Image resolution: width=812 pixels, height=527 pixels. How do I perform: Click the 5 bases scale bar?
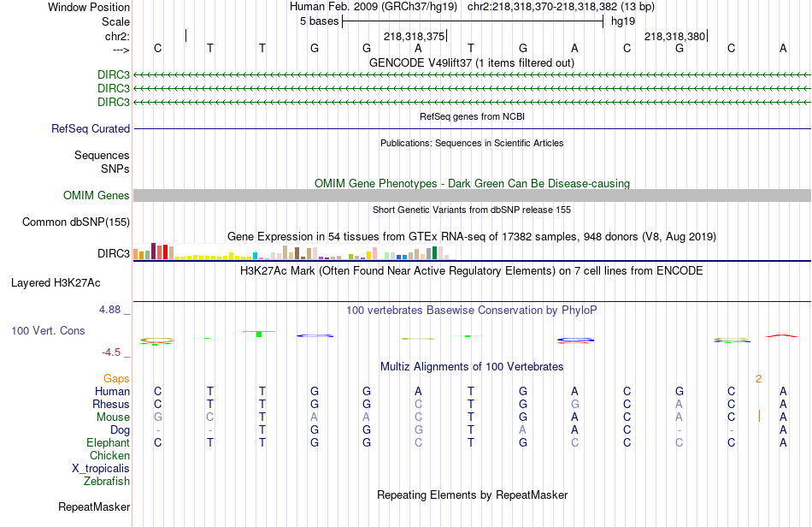pyautogui.click(x=473, y=21)
